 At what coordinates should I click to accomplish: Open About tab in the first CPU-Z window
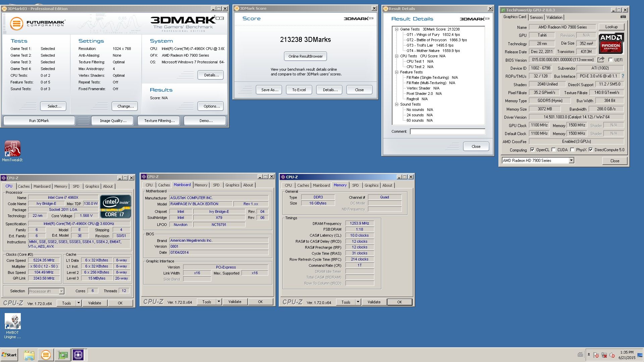tap(108, 186)
